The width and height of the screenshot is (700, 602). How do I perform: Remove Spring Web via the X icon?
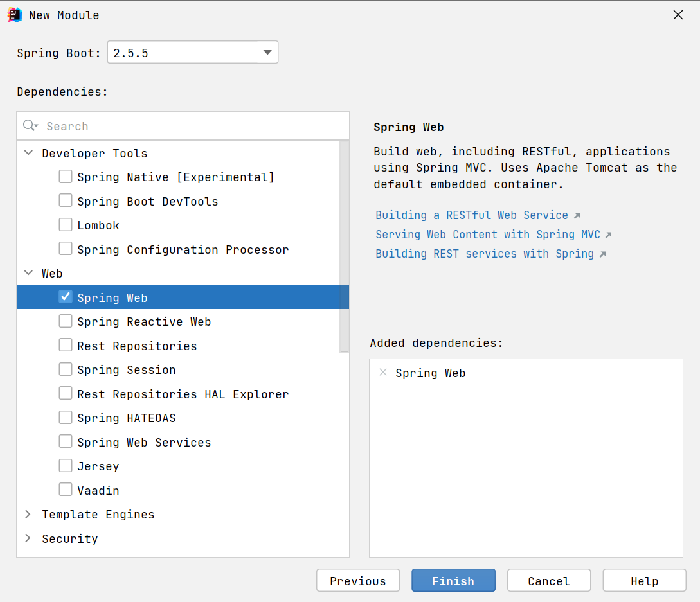pyautogui.click(x=382, y=372)
